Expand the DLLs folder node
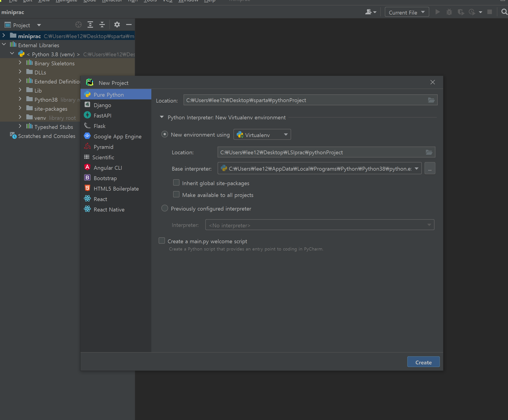 [20, 72]
